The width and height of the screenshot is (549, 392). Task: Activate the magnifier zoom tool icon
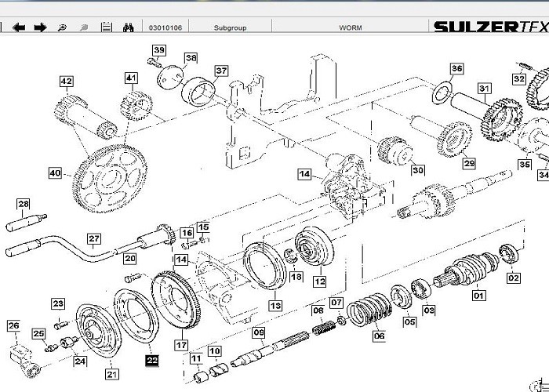[x=62, y=27]
